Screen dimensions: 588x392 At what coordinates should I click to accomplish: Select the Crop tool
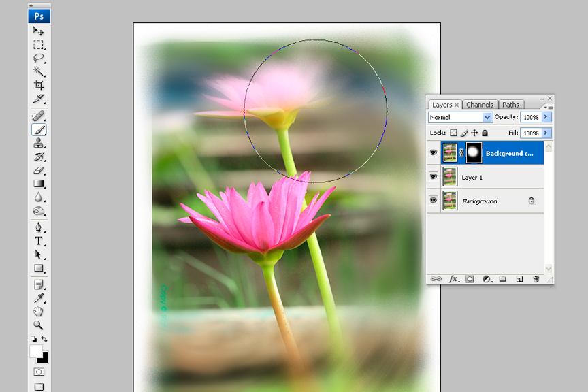39,86
